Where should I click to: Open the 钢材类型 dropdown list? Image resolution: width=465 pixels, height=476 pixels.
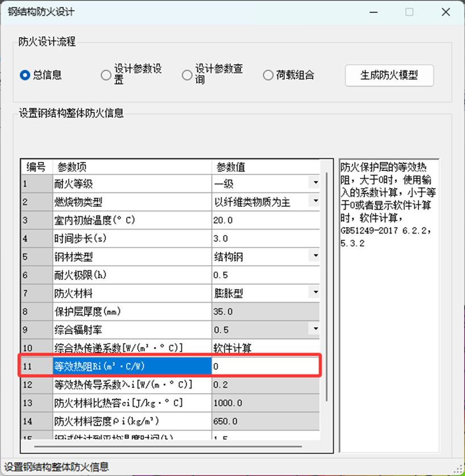click(x=315, y=256)
